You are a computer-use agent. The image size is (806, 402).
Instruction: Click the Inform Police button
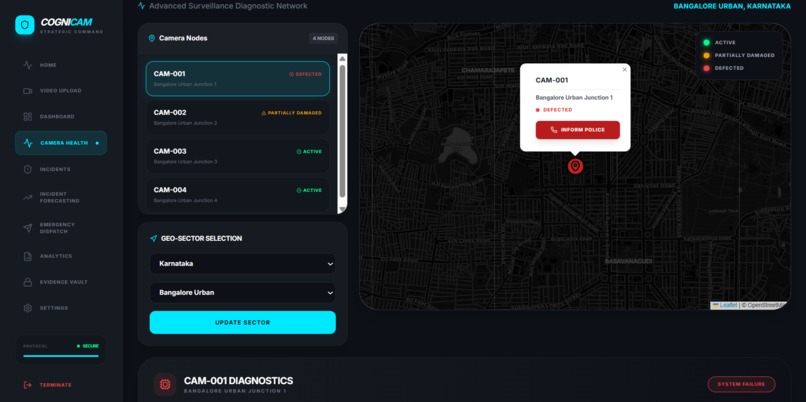[578, 130]
